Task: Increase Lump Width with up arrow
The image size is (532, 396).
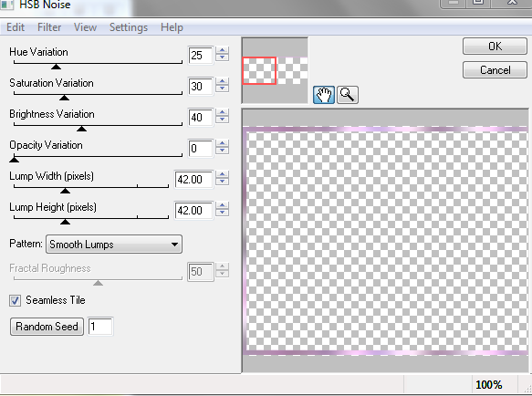Action: [x=223, y=174]
